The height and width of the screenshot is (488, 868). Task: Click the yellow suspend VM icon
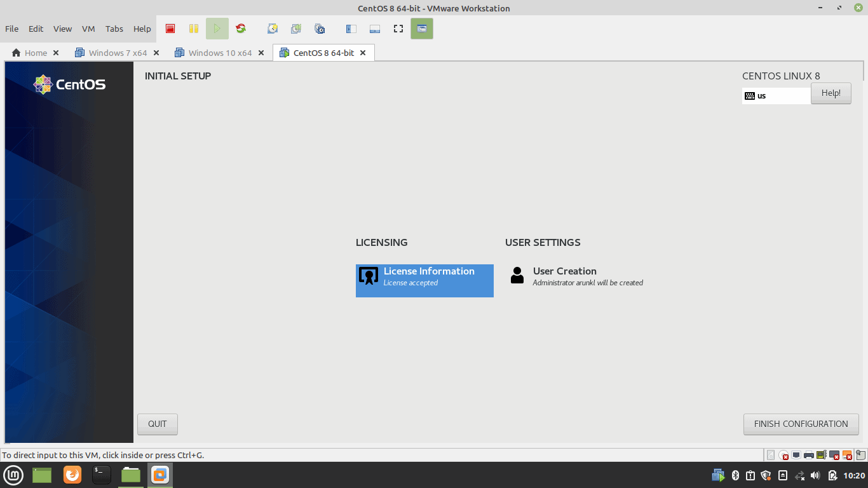tap(194, 29)
